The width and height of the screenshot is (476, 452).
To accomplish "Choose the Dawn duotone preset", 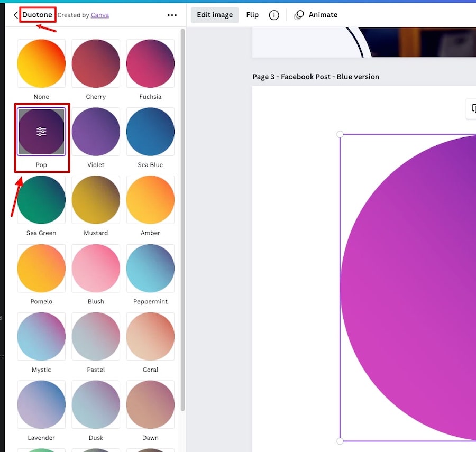I will point(150,404).
